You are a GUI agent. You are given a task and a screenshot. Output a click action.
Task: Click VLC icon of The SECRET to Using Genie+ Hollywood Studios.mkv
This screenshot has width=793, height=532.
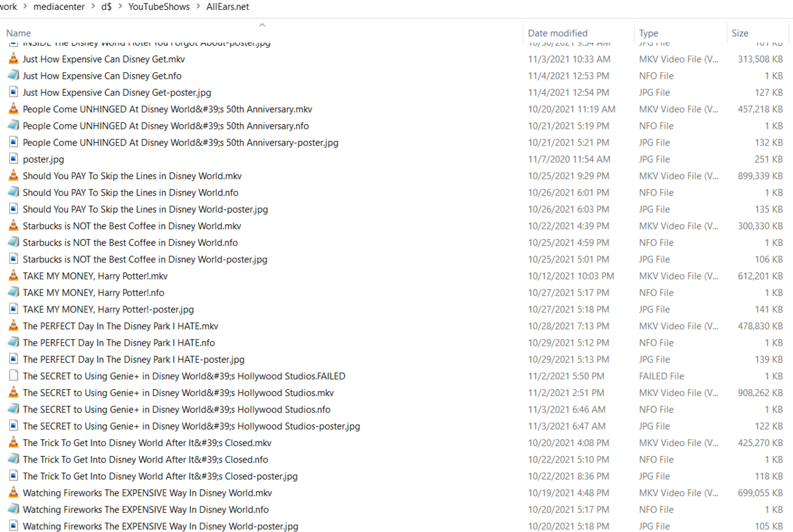(13, 393)
